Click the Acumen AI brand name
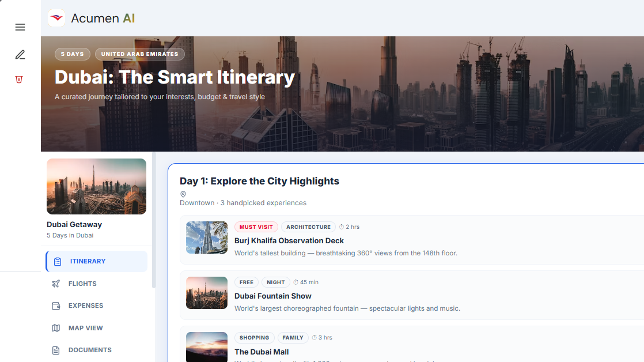The image size is (644, 362). (103, 18)
